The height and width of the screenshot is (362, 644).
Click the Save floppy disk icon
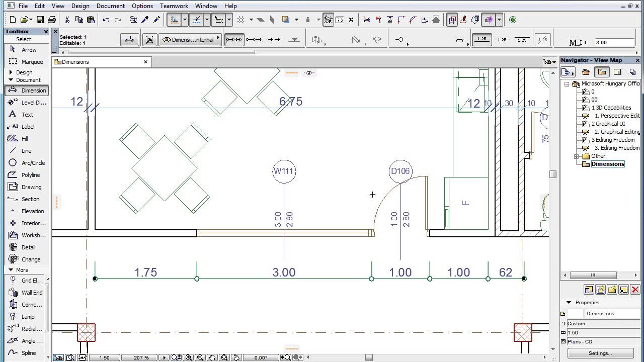[x=40, y=20]
